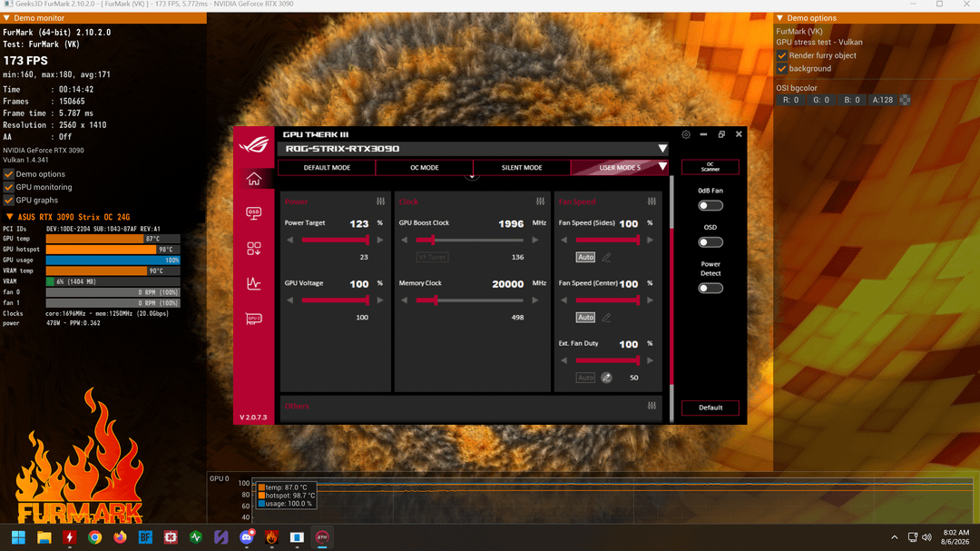Edit Ext. Fan Duty curve pencil icon
The width and height of the screenshot is (980, 551).
pos(606,378)
